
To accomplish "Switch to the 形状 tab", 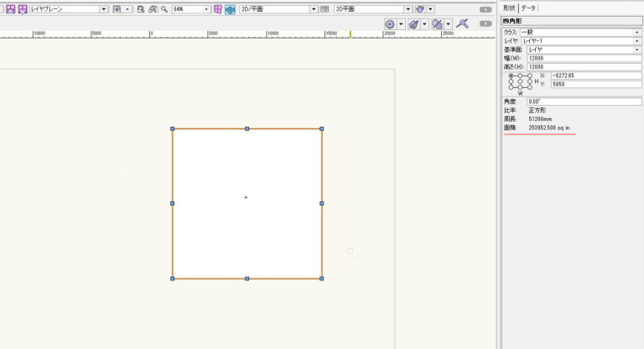I will [509, 8].
